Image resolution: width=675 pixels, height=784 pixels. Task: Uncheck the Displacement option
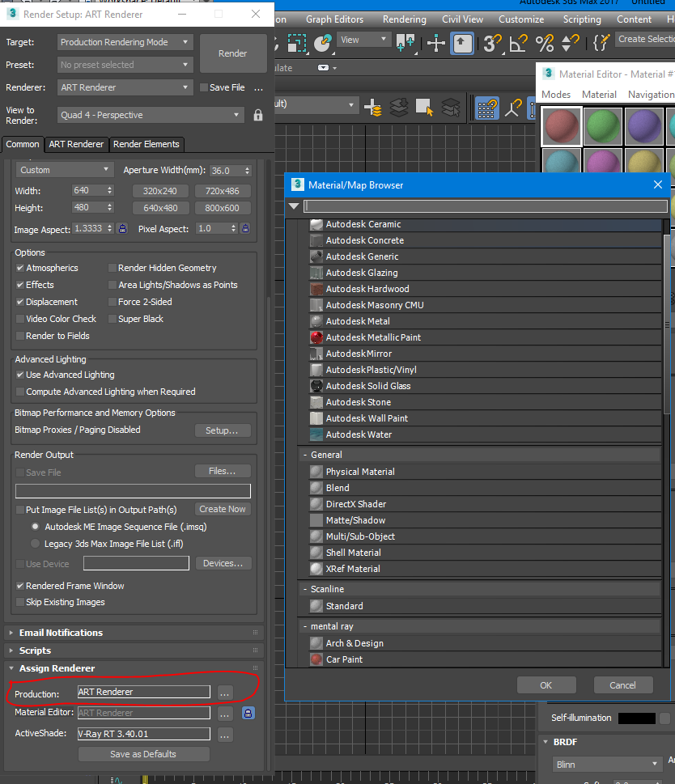pos(20,302)
